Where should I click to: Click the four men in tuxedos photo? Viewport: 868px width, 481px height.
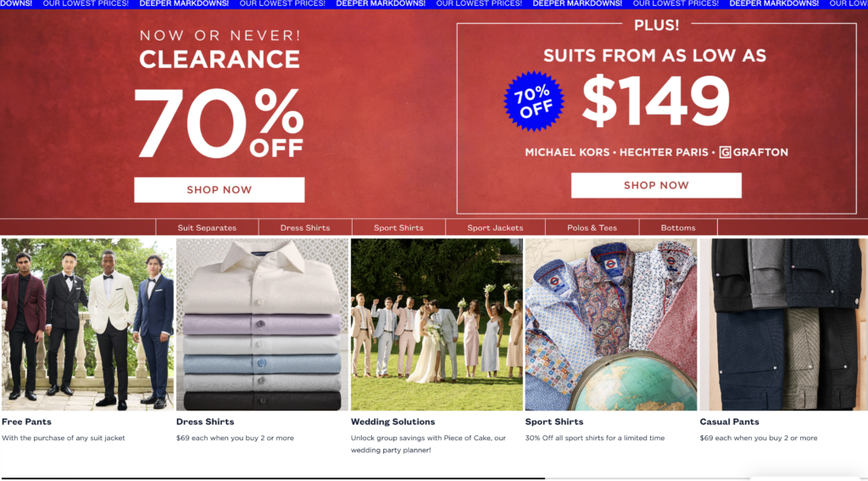[87, 325]
